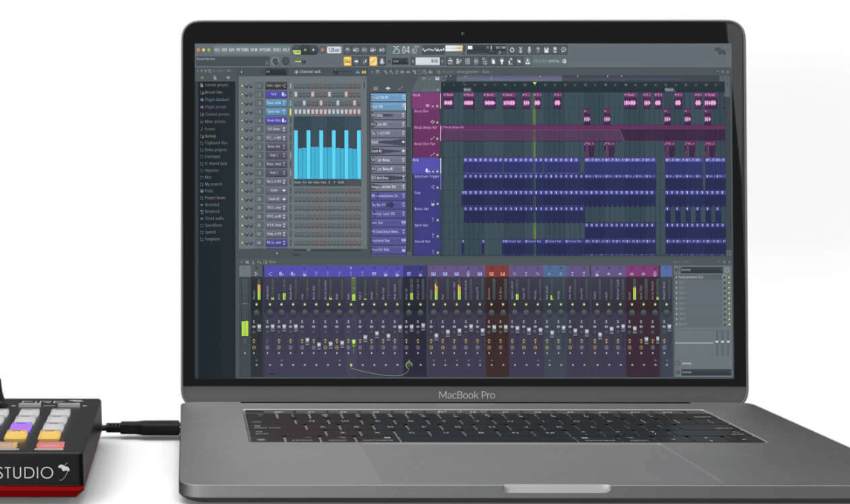
Task: Toggle the metronome icon
Action: (347, 50)
